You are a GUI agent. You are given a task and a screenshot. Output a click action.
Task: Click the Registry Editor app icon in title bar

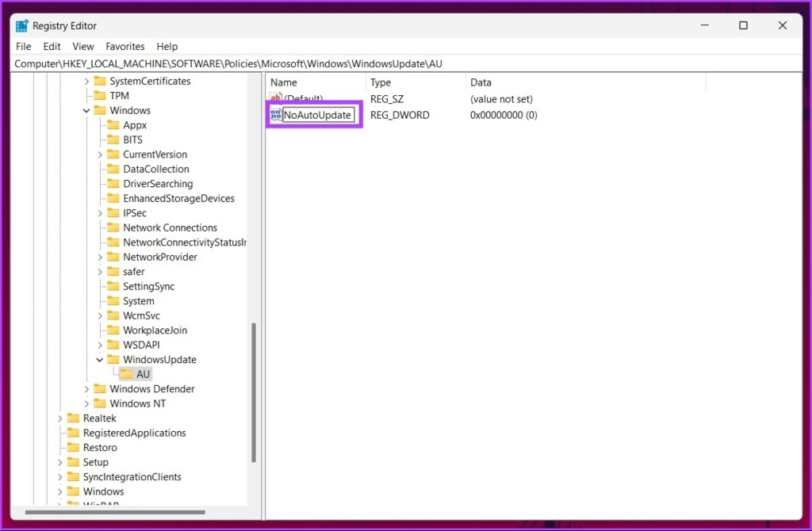point(21,25)
